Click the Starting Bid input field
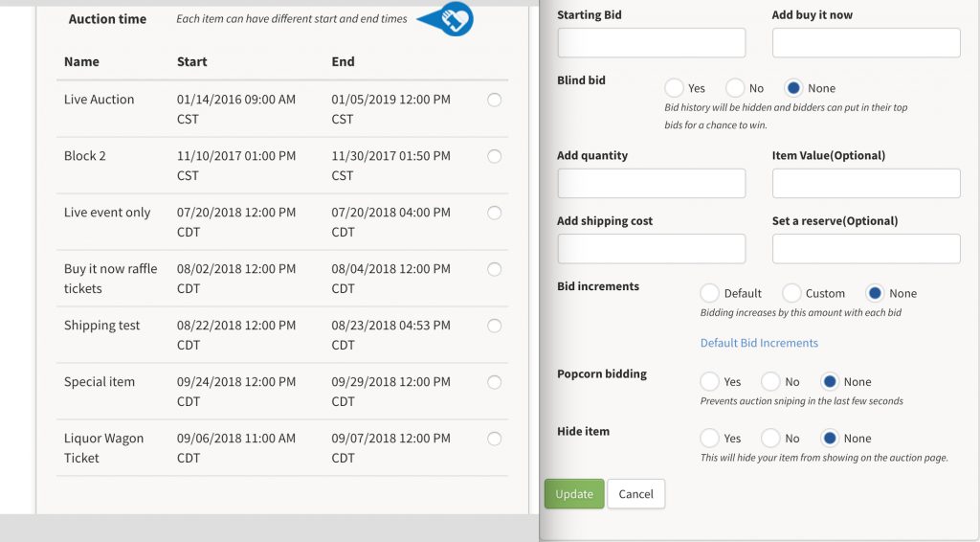 click(651, 42)
